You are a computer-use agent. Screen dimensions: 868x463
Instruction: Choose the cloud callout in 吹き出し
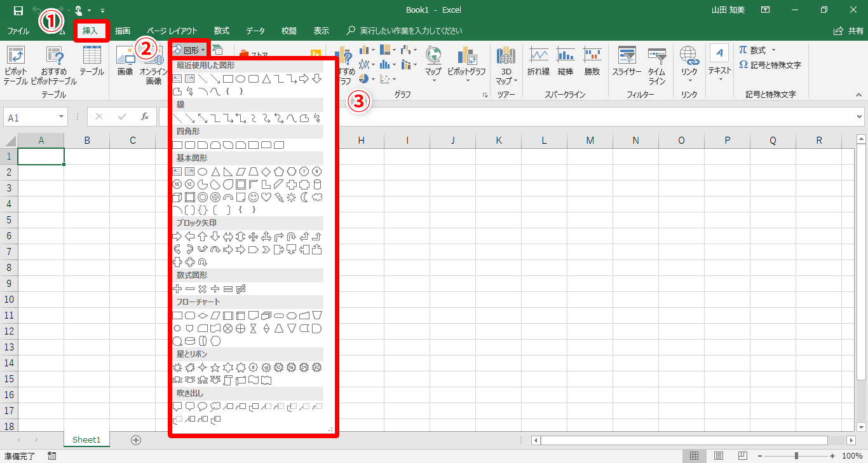tap(215, 406)
